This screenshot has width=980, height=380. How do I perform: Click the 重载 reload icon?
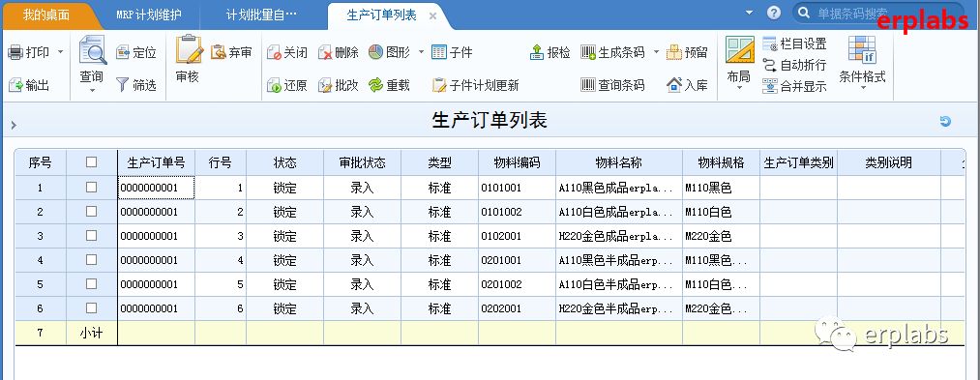[x=375, y=85]
